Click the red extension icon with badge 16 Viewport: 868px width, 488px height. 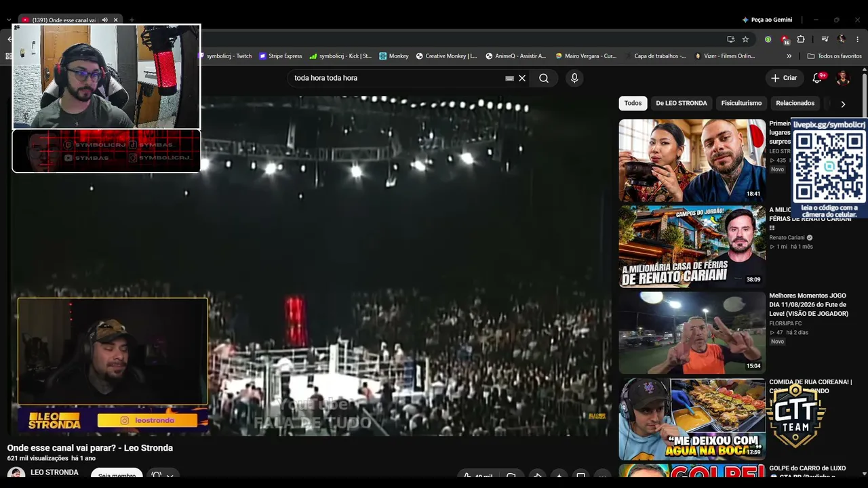[785, 39]
